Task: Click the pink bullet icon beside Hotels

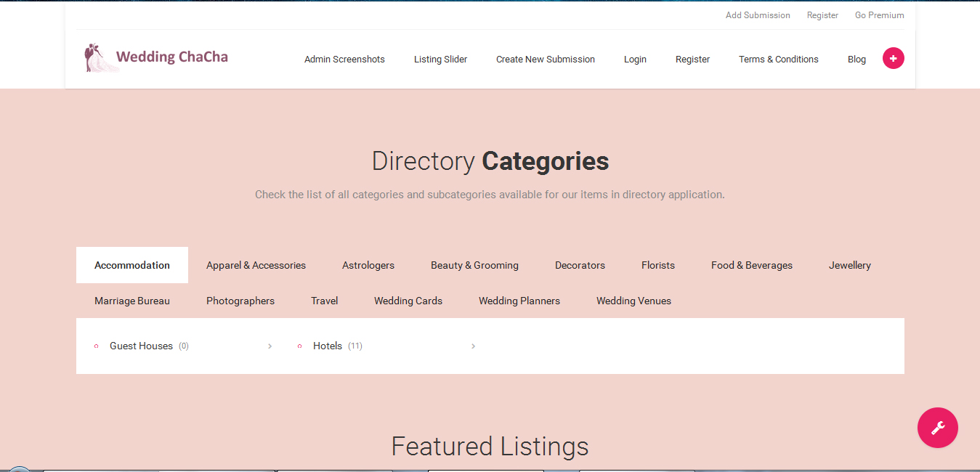Action: pyautogui.click(x=299, y=346)
